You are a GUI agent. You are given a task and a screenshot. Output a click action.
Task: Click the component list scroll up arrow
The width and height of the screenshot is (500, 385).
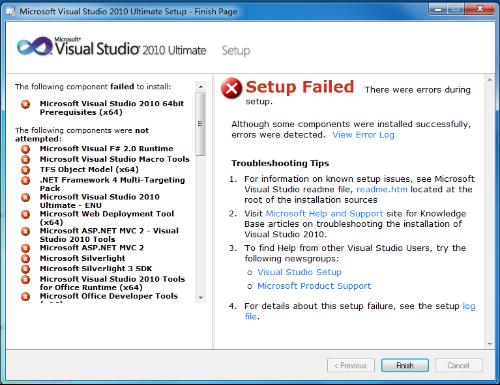(x=200, y=87)
